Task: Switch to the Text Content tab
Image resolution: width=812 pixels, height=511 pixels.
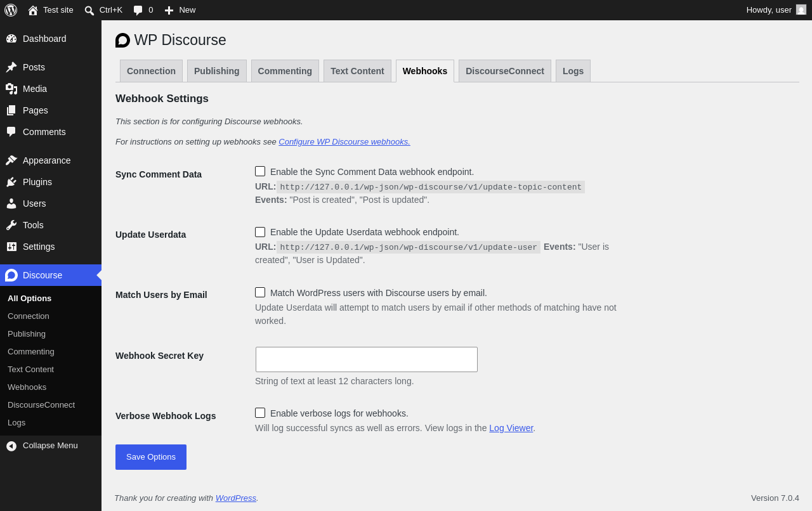Action: coord(357,71)
